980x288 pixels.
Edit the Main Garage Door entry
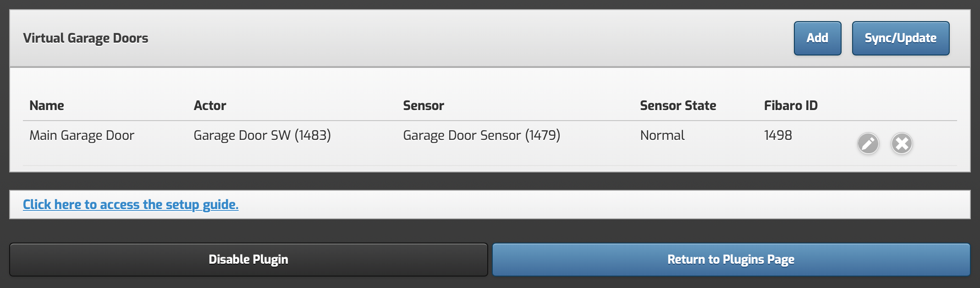[x=868, y=144]
